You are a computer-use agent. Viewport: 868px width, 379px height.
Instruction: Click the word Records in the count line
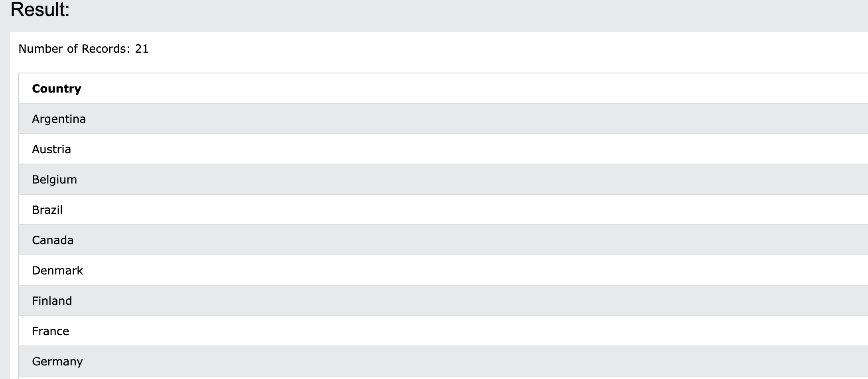(104, 49)
